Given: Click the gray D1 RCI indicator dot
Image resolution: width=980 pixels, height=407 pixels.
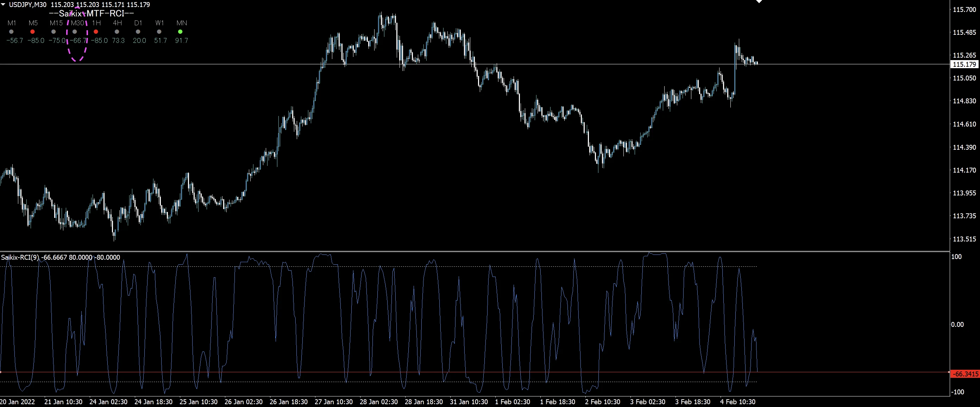Looking at the screenshot, I should click(138, 32).
